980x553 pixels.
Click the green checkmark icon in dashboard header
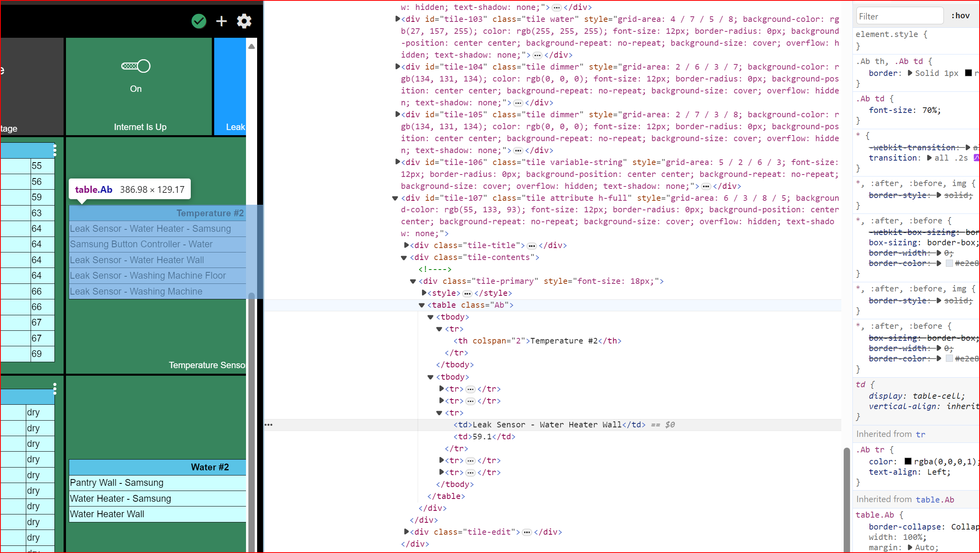(199, 21)
